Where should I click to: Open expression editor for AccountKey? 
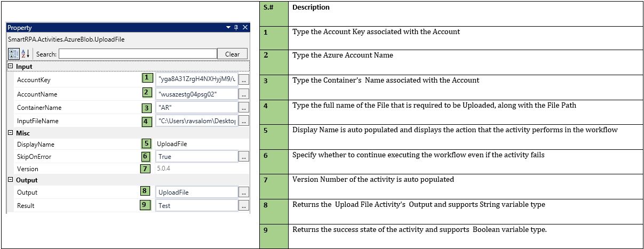(244, 79)
